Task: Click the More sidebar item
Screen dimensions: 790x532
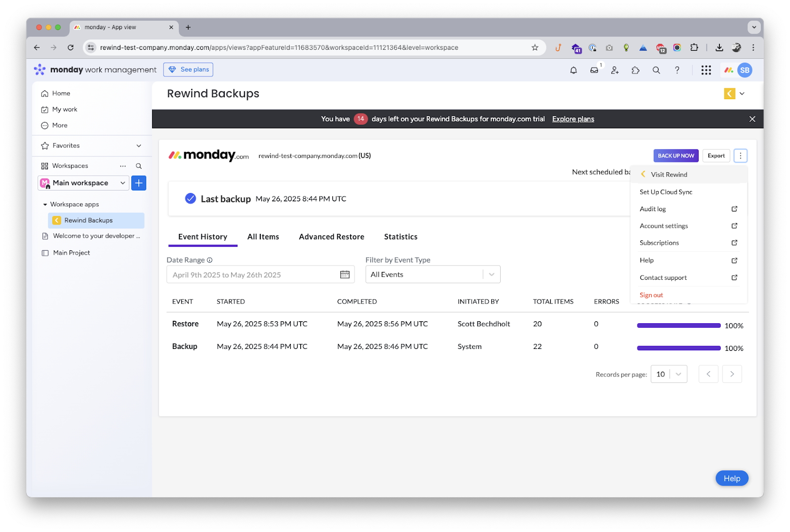Action: [54, 125]
